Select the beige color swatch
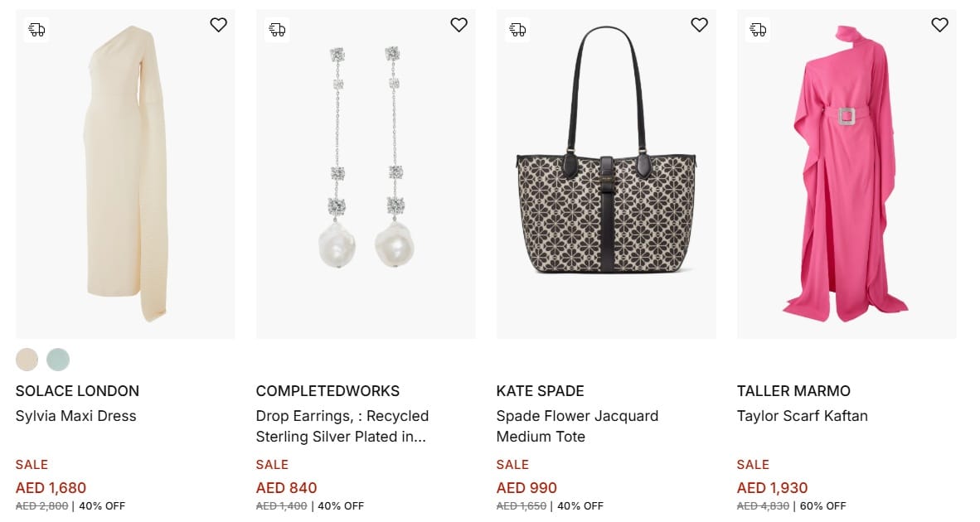The height and width of the screenshot is (522, 980). coord(27,360)
